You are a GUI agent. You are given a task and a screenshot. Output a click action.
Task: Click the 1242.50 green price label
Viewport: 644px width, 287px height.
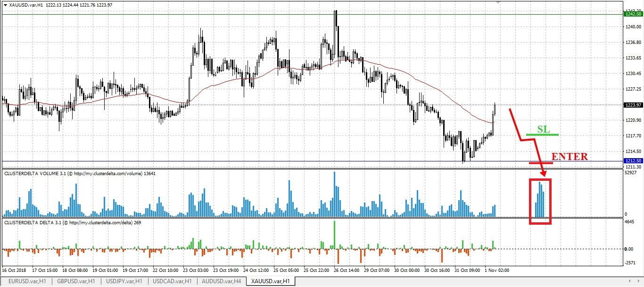(x=632, y=14)
